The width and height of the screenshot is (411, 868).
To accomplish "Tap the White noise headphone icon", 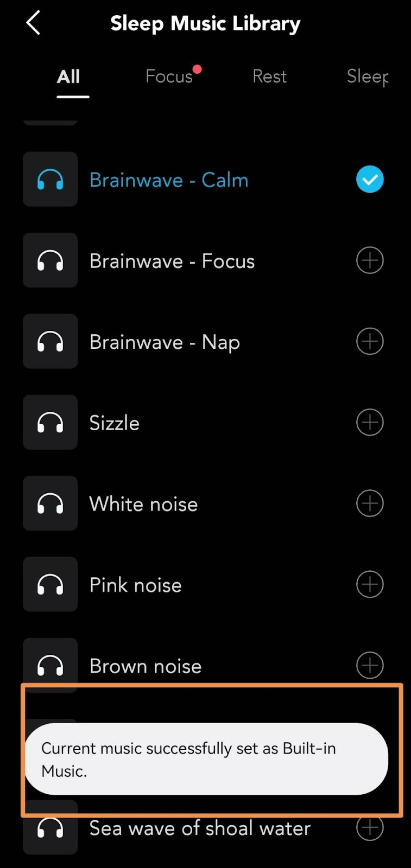I will click(50, 503).
